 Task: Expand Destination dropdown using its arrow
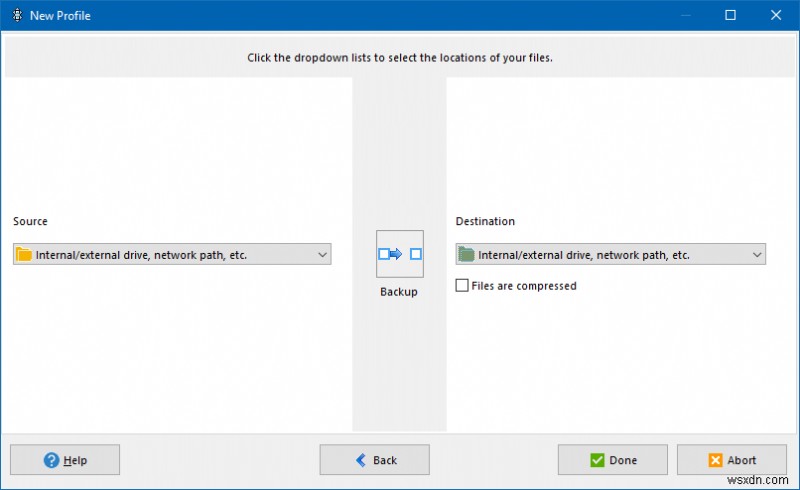[x=757, y=254]
